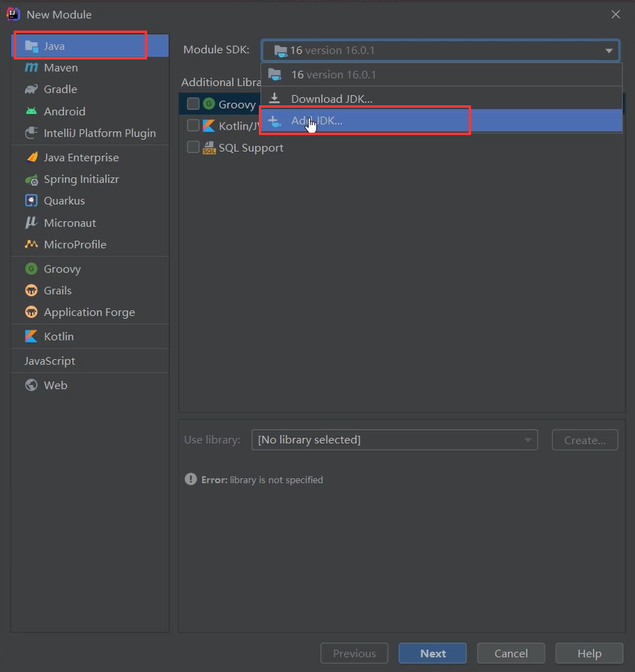Pick the Kotlin module icon
Viewport: 635px width, 672px height.
31,336
